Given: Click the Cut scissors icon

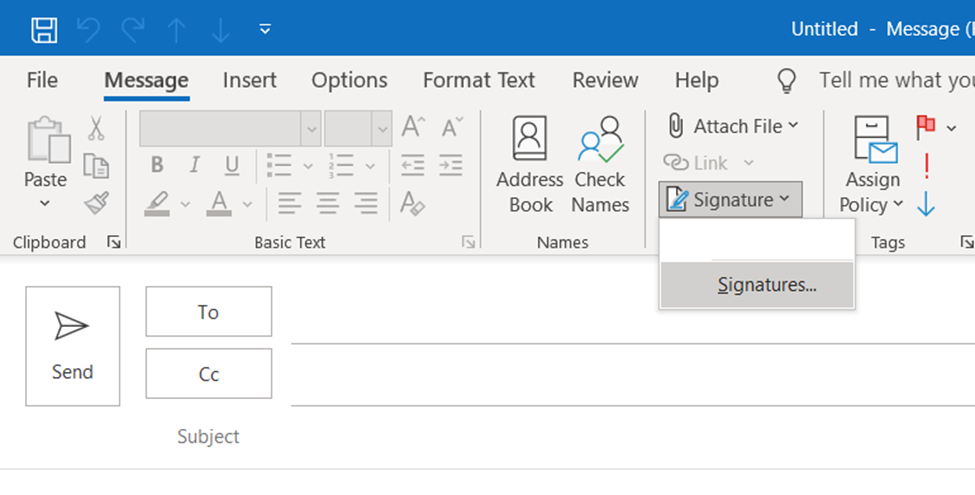Looking at the screenshot, I should click(x=96, y=128).
